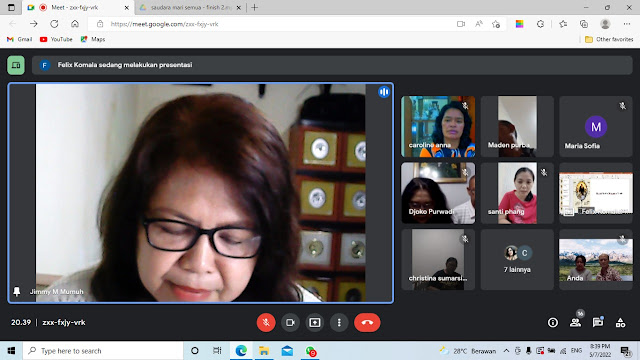Open File Explorer from the taskbar
The height and width of the screenshot is (360, 640).
264,351
